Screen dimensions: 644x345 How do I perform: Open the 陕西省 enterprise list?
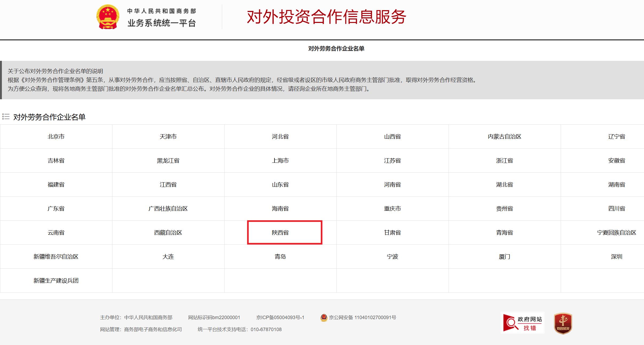[x=280, y=233]
